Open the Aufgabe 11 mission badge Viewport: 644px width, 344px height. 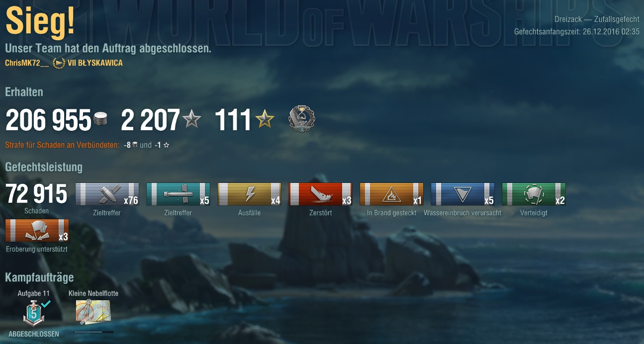(34, 312)
